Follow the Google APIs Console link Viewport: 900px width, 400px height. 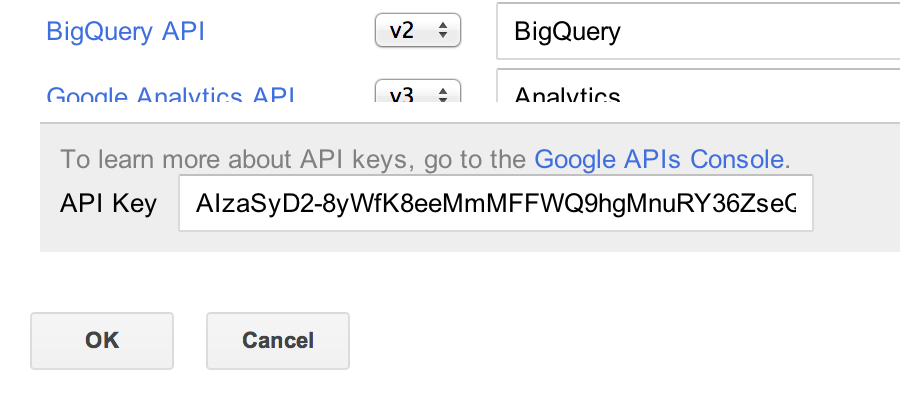click(659, 159)
